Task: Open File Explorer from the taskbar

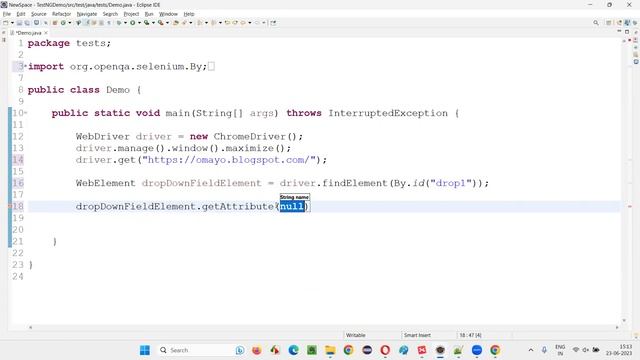Action: 330,350
